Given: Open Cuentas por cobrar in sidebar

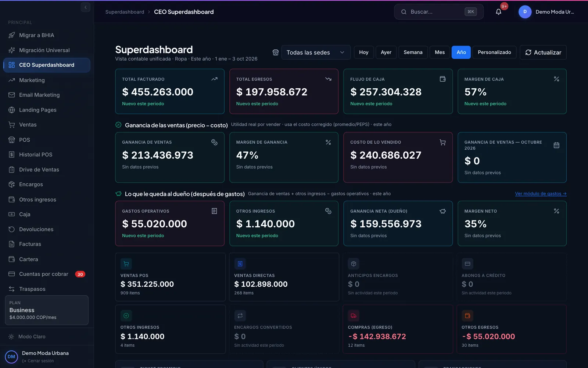Looking at the screenshot, I should pos(47,274).
